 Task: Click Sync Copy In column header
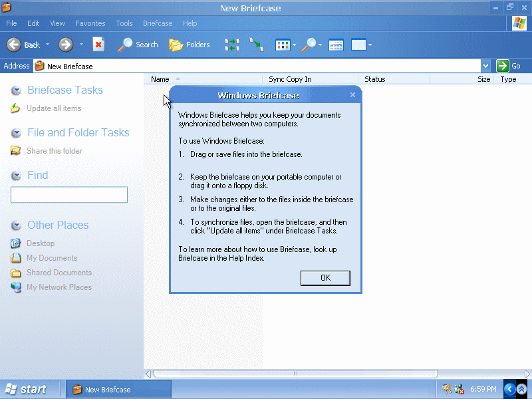click(x=311, y=79)
